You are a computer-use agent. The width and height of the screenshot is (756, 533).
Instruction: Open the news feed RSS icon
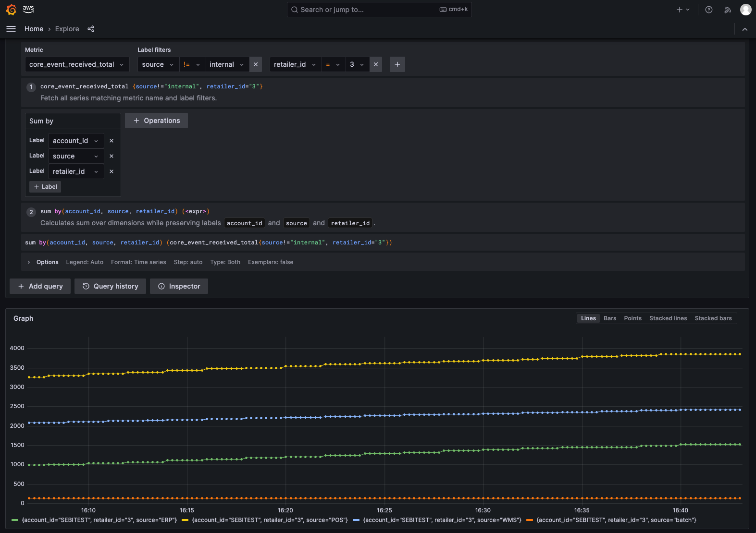728,10
